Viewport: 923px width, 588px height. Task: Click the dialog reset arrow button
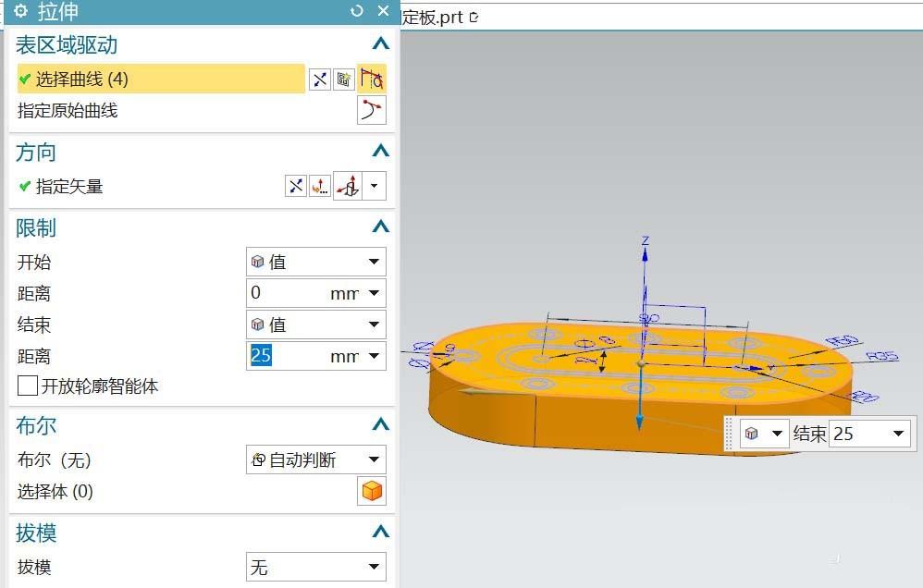pos(356,11)
